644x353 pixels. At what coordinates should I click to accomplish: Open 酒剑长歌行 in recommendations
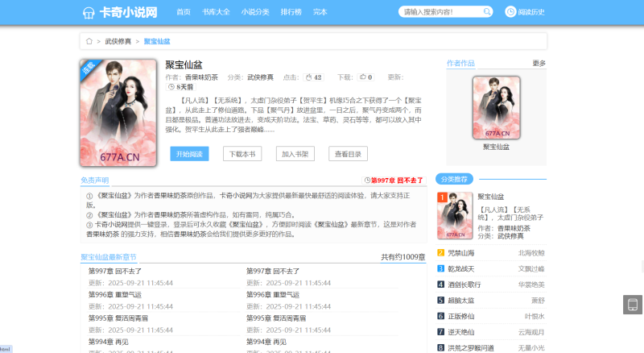tap(464, 284)
